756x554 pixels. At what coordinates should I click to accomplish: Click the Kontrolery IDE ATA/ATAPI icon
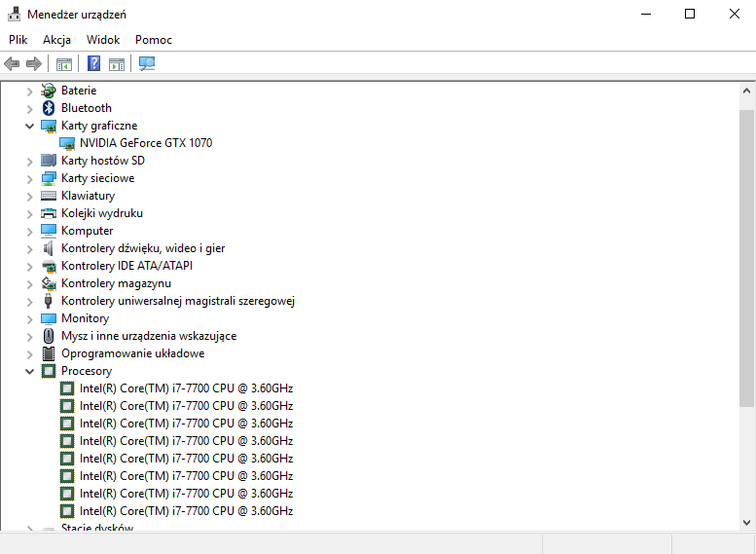(x=49, y=266)
